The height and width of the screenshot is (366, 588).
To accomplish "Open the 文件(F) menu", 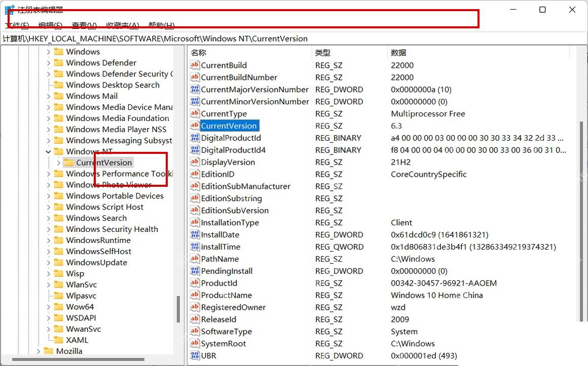I will pos(17,25).
